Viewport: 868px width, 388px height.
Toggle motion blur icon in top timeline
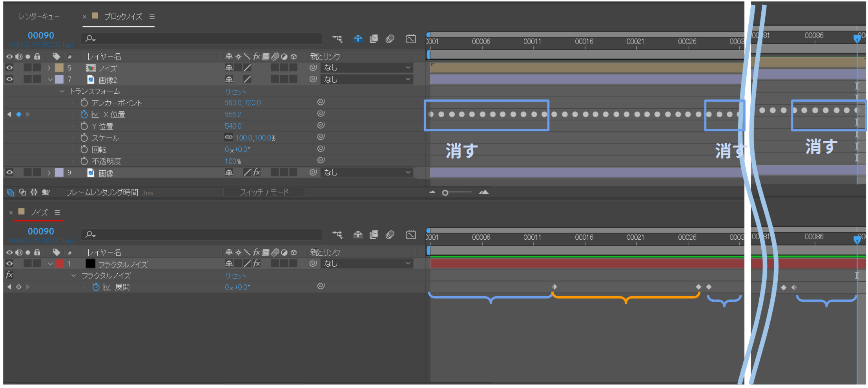(390, 38)
